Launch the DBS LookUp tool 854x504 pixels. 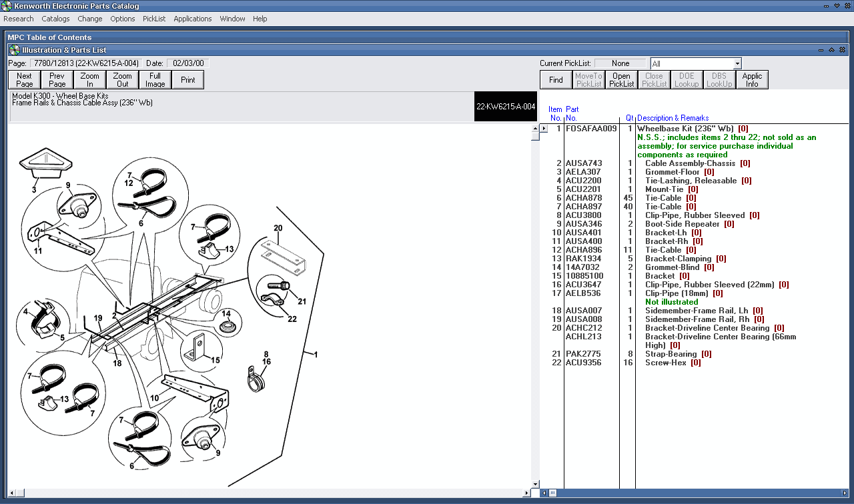719,79
